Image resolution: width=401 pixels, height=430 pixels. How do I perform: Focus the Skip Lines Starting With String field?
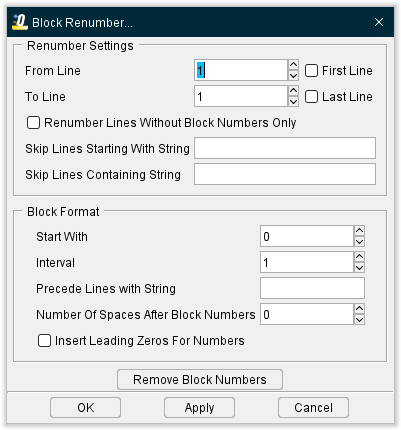[285, 148]
